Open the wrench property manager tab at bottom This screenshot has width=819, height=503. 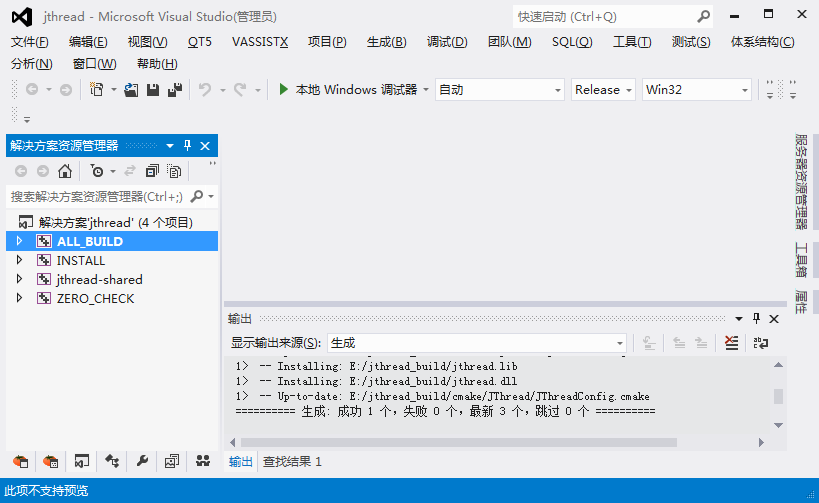coord(142,461)
